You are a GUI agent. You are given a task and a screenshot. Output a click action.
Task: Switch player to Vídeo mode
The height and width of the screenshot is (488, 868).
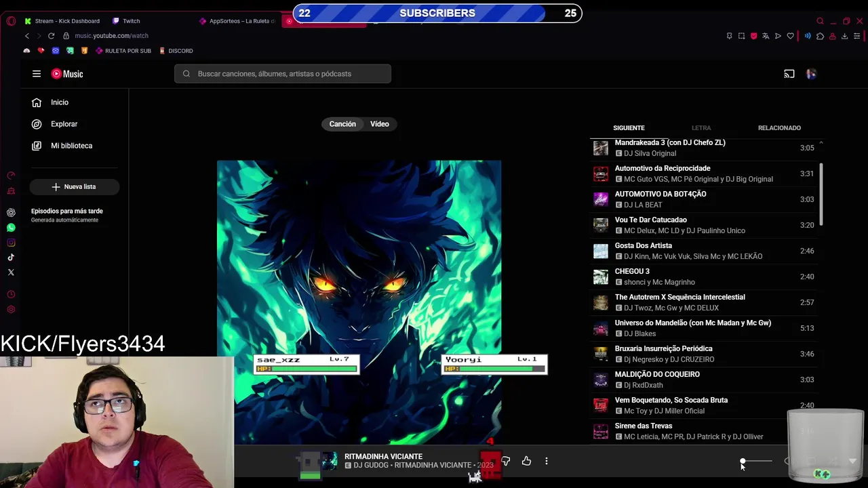coord(380,124)
